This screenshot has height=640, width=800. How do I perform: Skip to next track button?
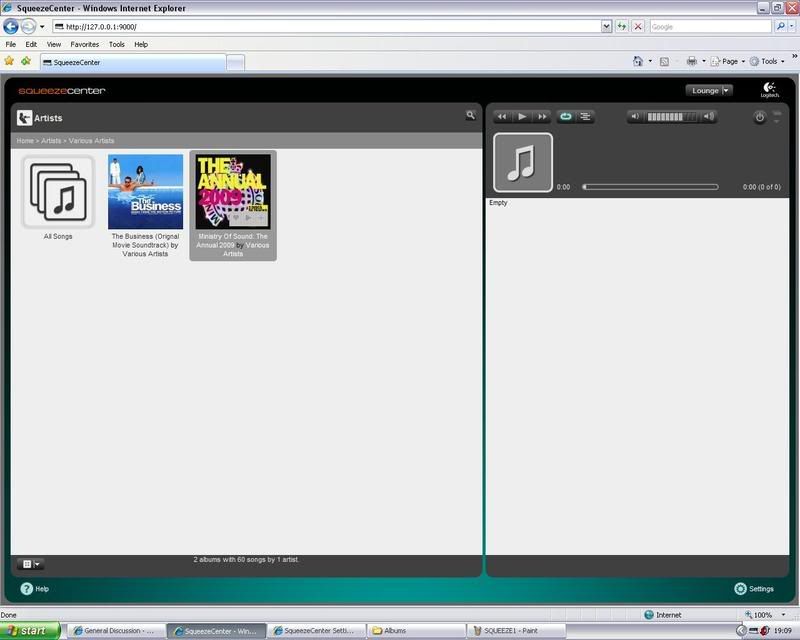(x=542, y=117)
